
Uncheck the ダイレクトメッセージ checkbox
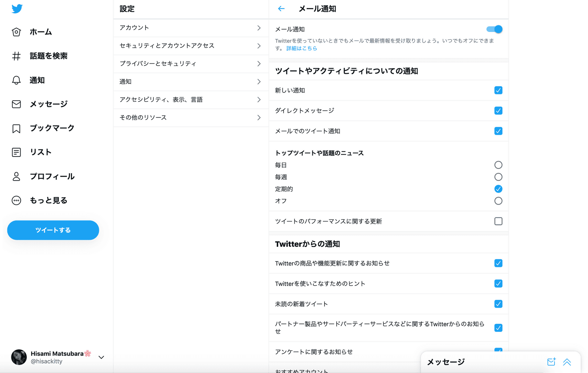[x=498, y=111]
